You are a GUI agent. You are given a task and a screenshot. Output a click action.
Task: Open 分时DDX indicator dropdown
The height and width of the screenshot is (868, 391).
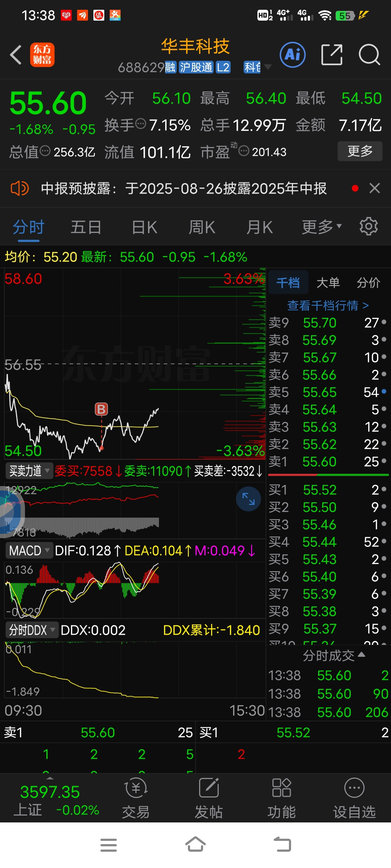coord(32,630)
